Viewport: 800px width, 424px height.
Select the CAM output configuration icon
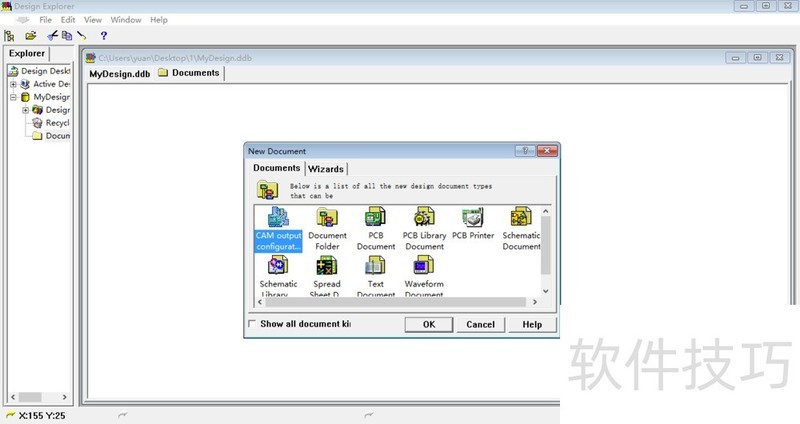point(278,229)
